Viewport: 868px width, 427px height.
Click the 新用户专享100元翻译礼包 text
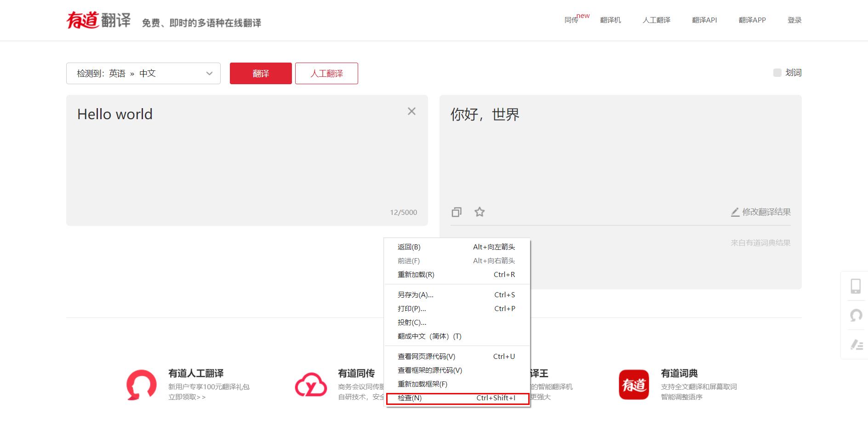coord(209,387)
